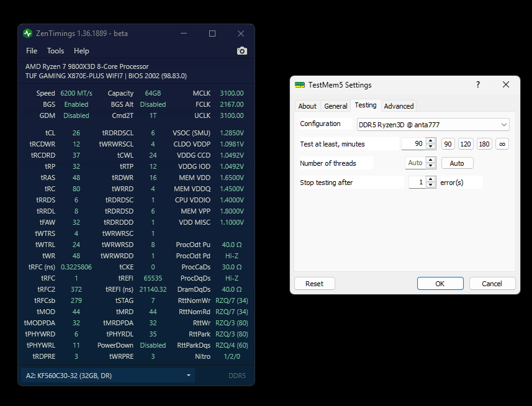Click the tREFI value 65535
The image size is (532, 406).
coord(153,278)
